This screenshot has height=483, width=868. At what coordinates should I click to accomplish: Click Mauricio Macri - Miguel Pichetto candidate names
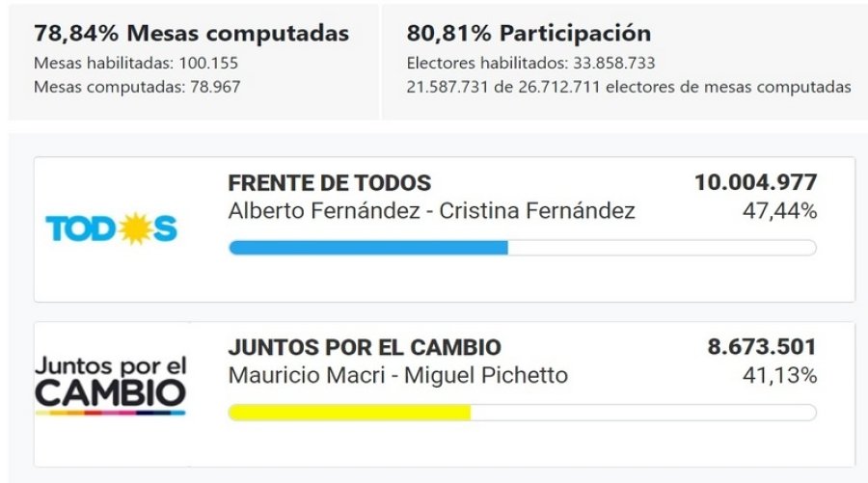(x=398, y=376)
